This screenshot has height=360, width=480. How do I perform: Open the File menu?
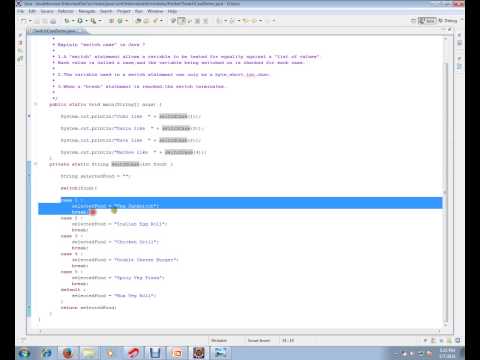pyautogui.click(x=21, y=11)
